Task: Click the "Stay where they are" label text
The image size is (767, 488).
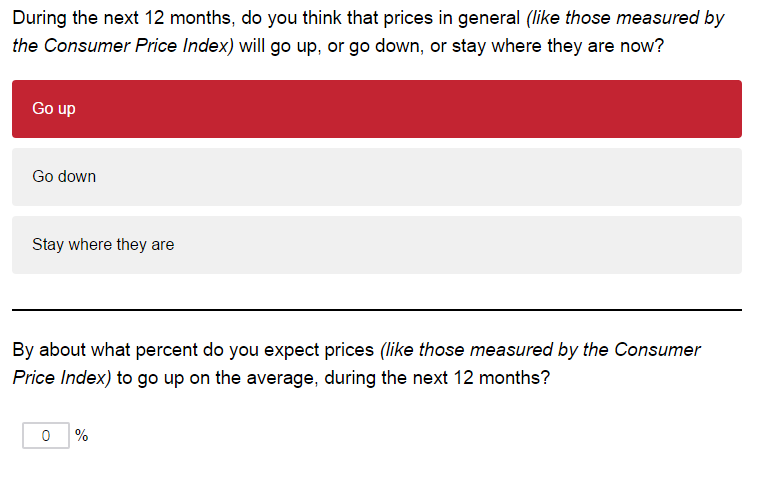Action: click(x=103, y=244)
